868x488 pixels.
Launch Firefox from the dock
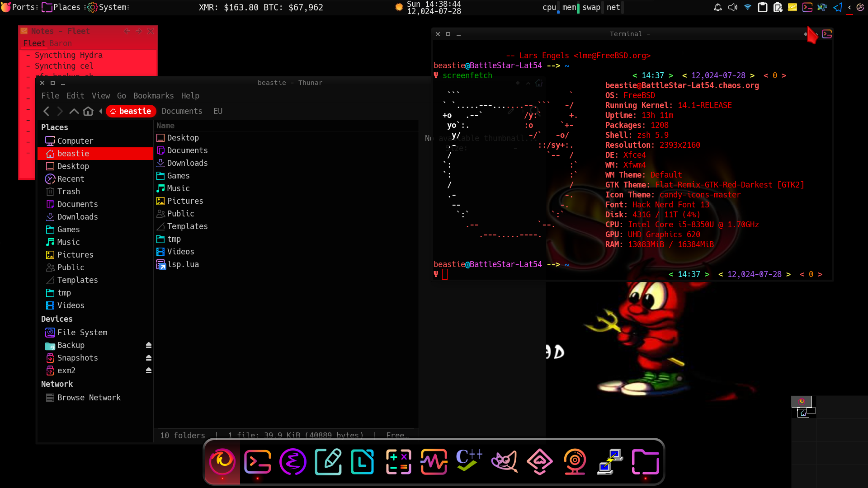[222, 461]
